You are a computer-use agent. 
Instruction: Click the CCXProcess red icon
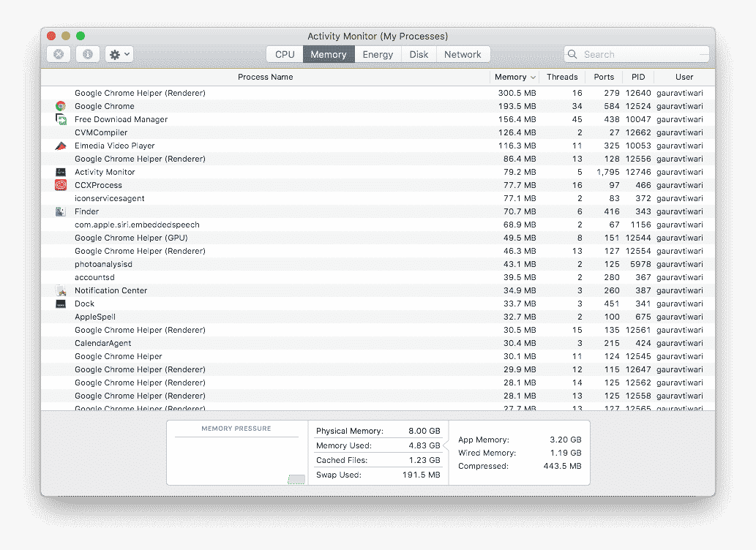(61, 185)
